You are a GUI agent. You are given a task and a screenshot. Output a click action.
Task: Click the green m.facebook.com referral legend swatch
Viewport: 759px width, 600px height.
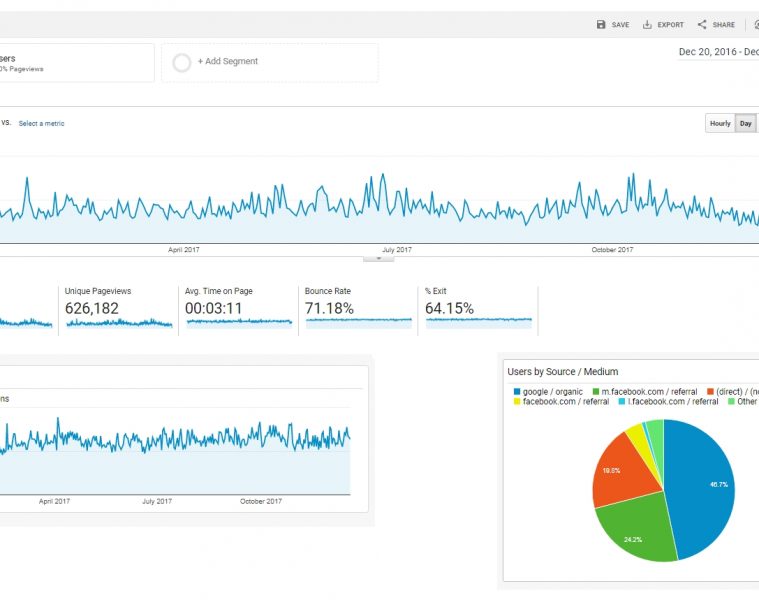pyautogui.click(x=595, y=391)
